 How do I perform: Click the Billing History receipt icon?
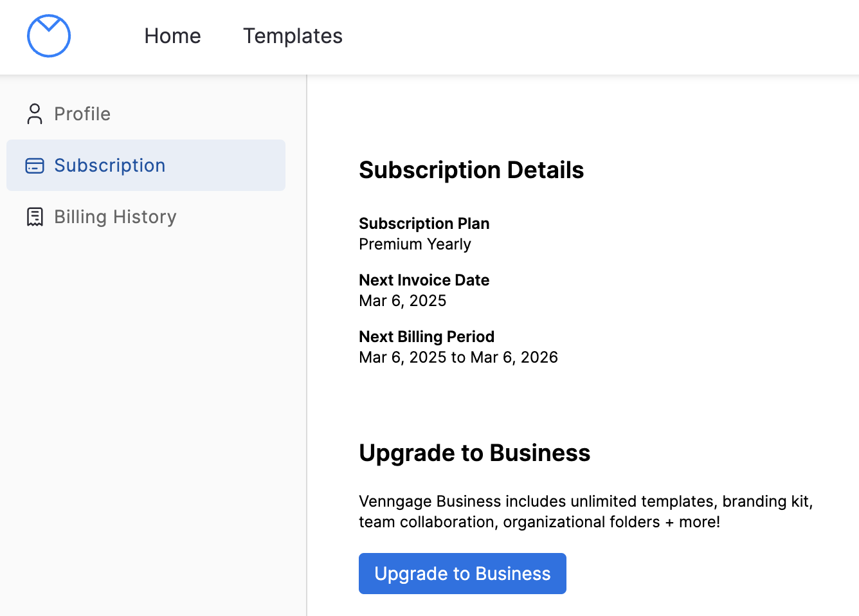[35, 217]
